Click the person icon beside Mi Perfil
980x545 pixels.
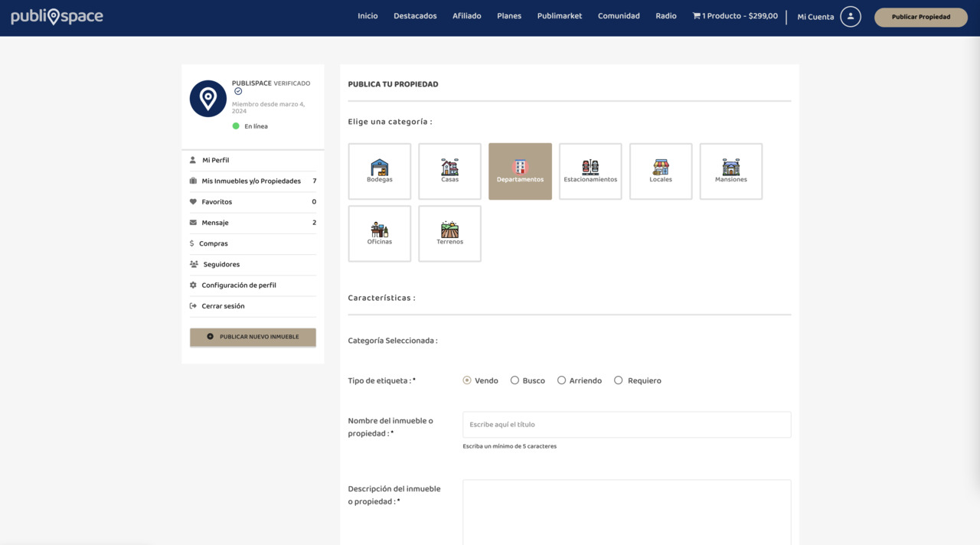tap(193, 160)
